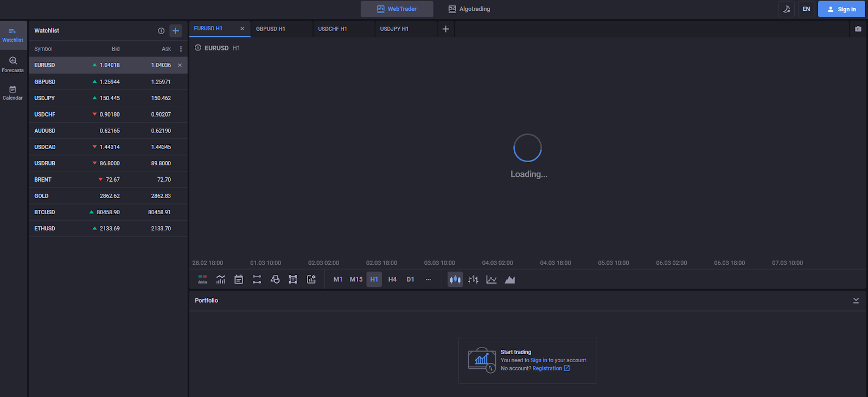Open the Forecasts sidebar panel

tap(13, 64)
